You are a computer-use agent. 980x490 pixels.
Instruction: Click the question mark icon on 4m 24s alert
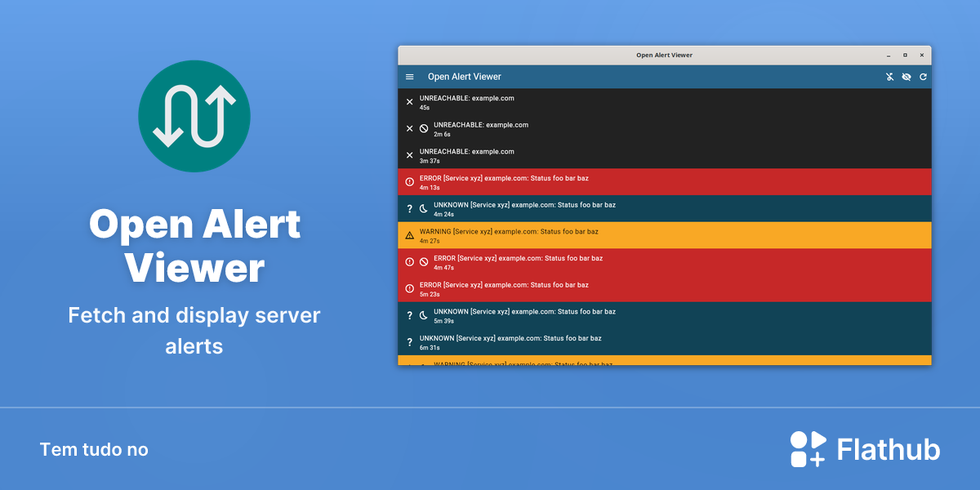410,208
